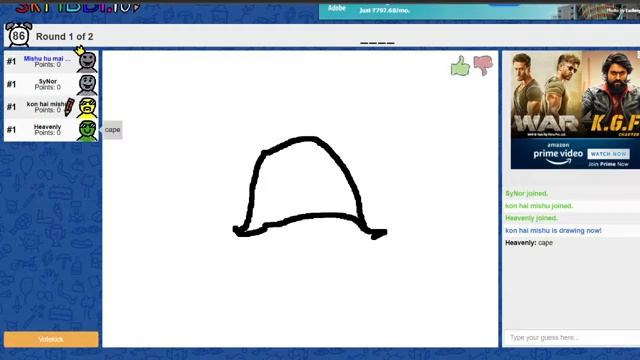Click the pencil drawing indicator icon
This screenshot has width=640, height=360.
[69, 107]
